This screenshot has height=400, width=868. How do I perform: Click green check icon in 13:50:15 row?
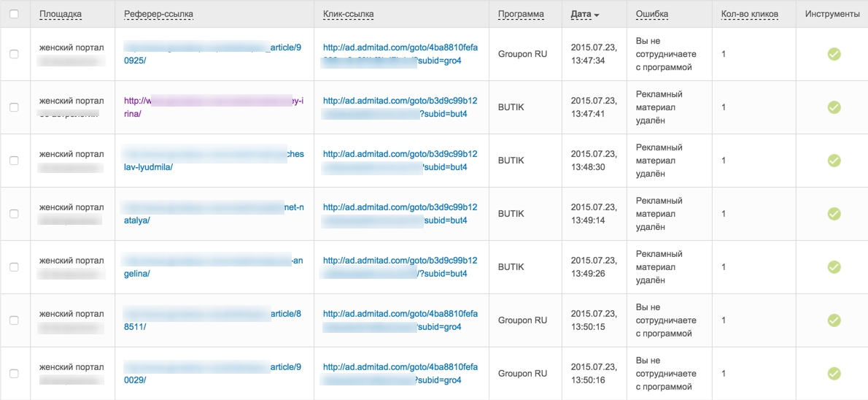click(x=834, y=320)
